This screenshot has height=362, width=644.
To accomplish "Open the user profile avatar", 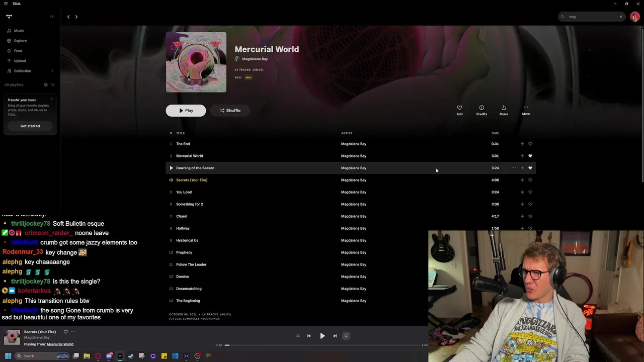I will 635,17.
